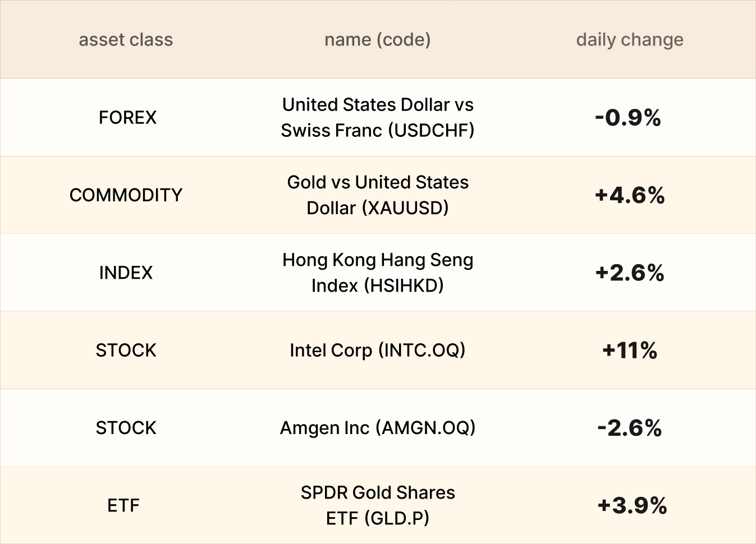Select the INDEX asset class cell
Screen dimensions: 756x544
tap(126, 273)
